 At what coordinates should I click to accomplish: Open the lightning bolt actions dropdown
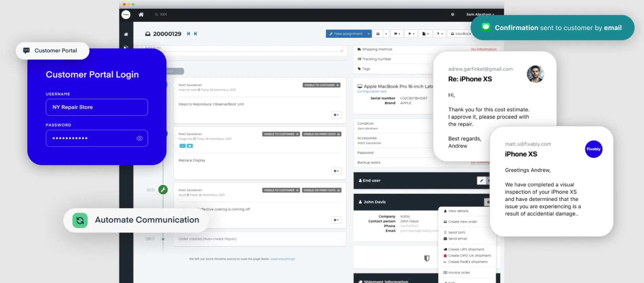[x=440, y=34]
